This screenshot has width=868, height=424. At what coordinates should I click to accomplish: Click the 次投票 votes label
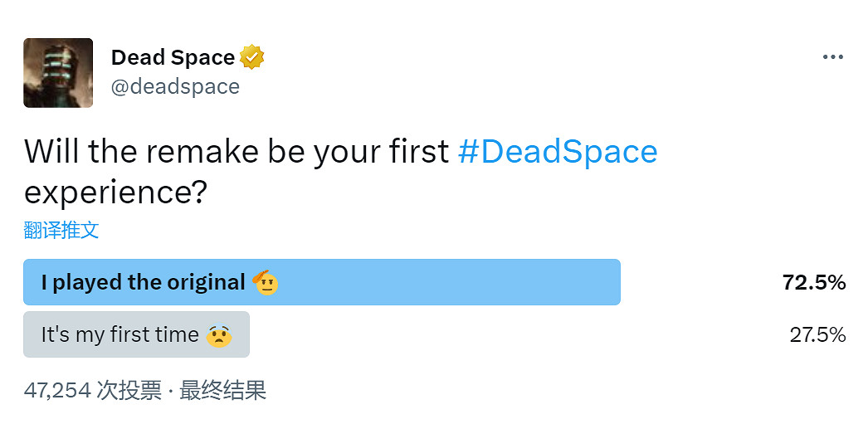point(129,390)
